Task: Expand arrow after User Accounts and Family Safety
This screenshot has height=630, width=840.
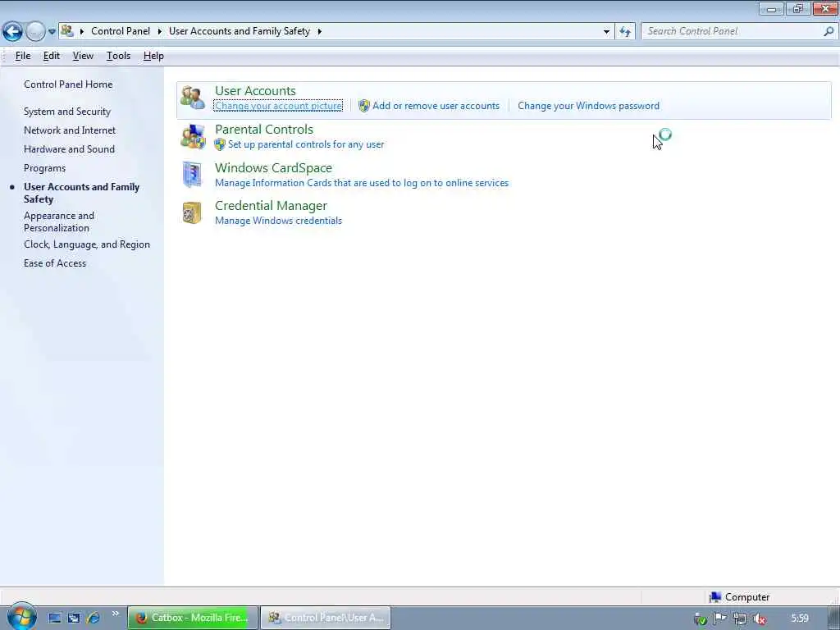Action: point(320,31)
